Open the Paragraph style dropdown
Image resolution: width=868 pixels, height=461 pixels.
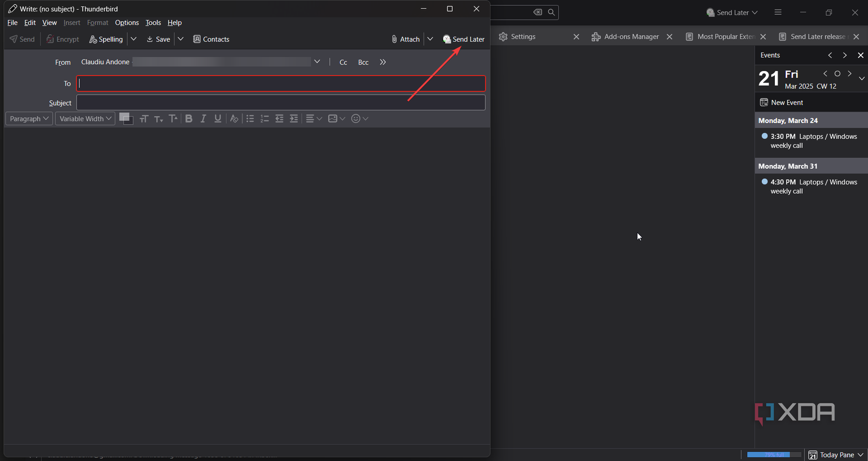coord(29,119)
